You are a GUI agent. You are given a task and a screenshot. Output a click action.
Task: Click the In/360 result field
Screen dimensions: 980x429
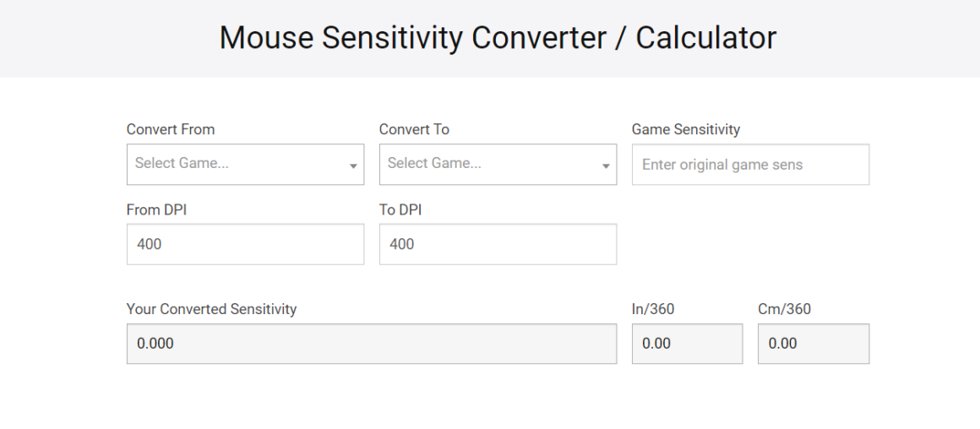(x=687, y=344)
